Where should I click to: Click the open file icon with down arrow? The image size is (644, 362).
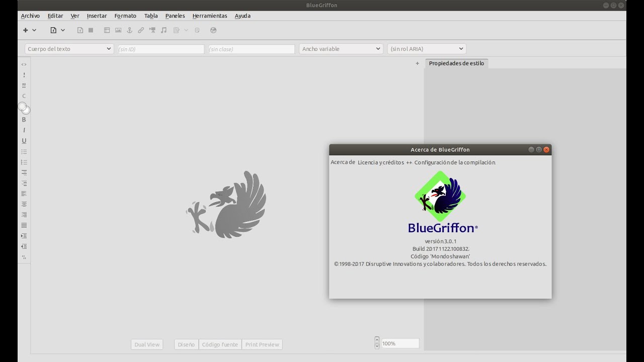pos(53,30)
